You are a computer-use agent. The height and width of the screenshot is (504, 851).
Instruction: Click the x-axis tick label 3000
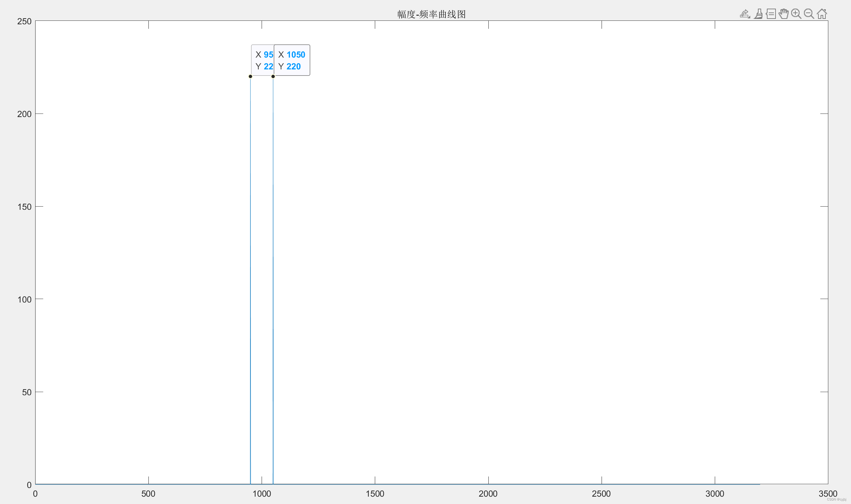point(715,494)
